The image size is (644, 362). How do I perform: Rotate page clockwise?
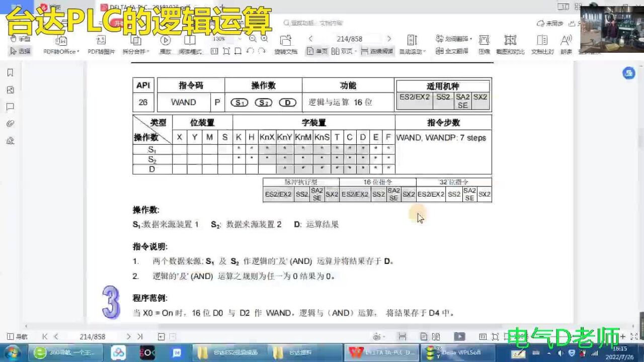tap(262, 51)
